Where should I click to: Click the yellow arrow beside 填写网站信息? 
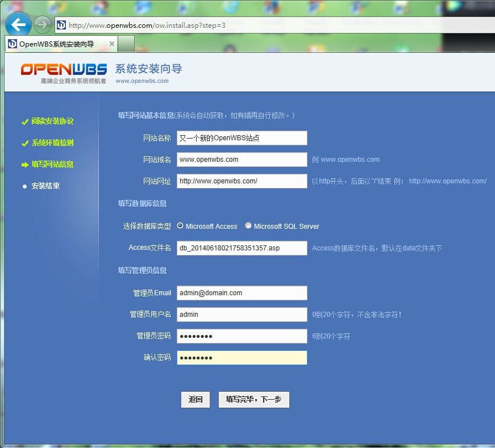pos(24,164)
